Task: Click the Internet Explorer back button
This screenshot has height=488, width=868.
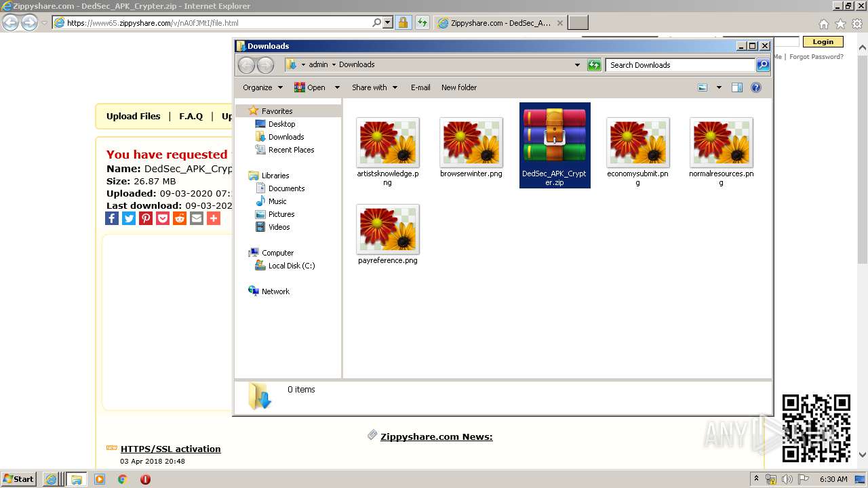Action: tap(11, 22)
